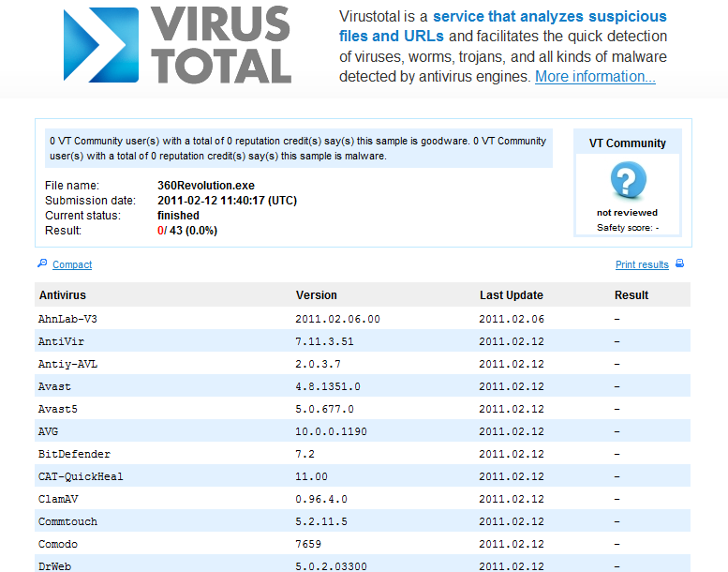Viewport: 728px width, 572px height.
Task: Click version 4.8.1351.0 for Avast
Action: tap(328, 386)
